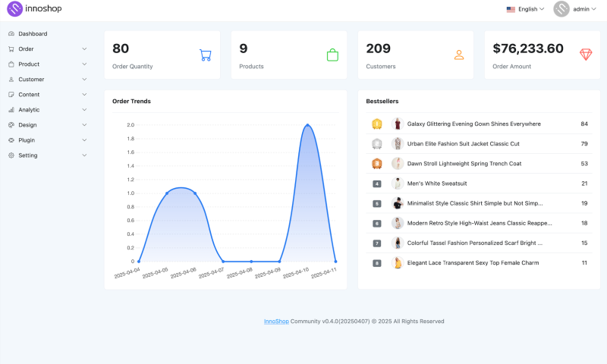
Task: Click the admin avatar icon
Action: (x=561, y=9)
